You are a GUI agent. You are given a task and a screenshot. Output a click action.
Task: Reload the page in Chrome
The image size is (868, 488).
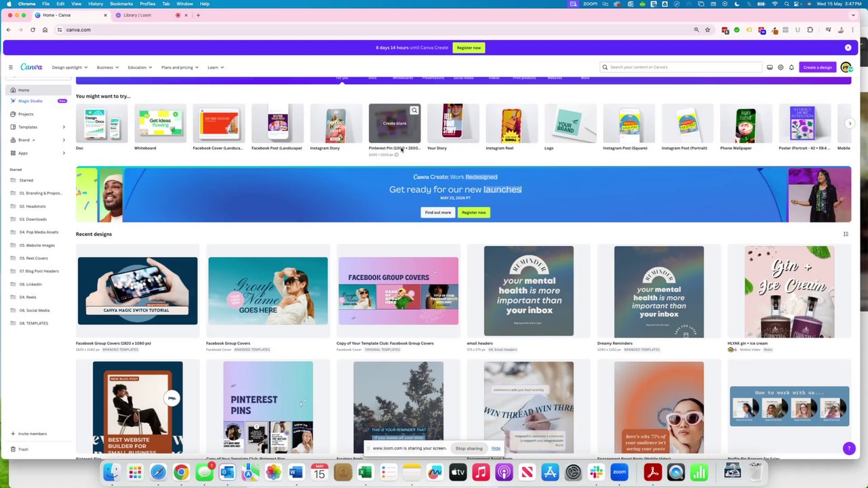33,30
